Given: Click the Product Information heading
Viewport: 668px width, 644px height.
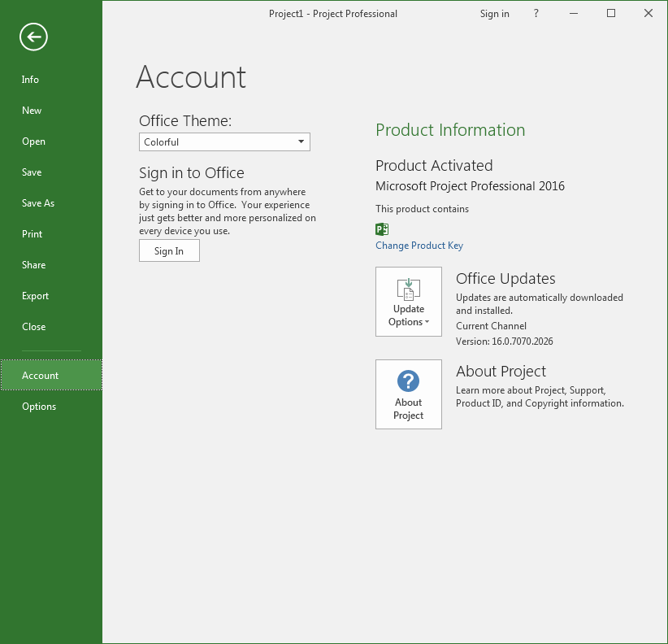Looking at the screenshot, I should tap(450, 130).
